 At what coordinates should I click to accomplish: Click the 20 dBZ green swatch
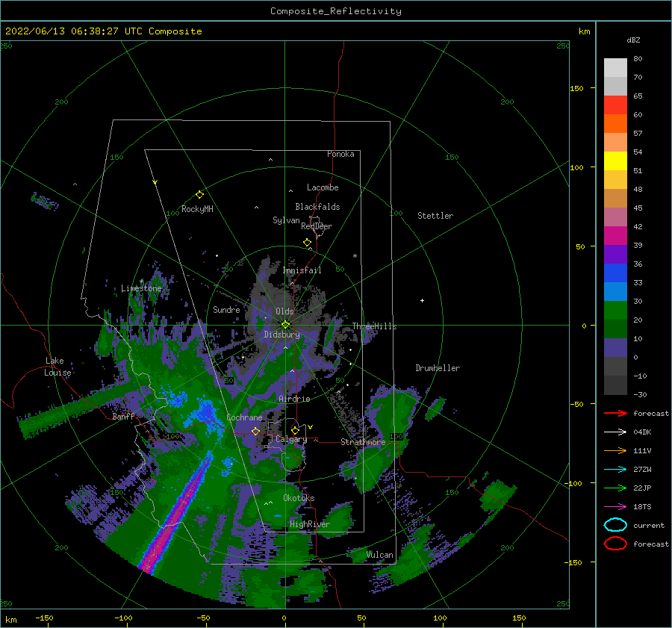pos(615,329)
